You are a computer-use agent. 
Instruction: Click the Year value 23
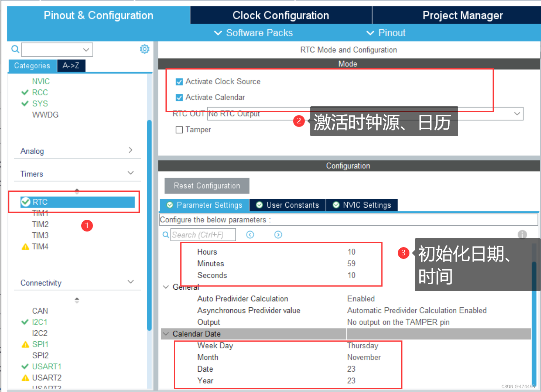coord(351,381)
